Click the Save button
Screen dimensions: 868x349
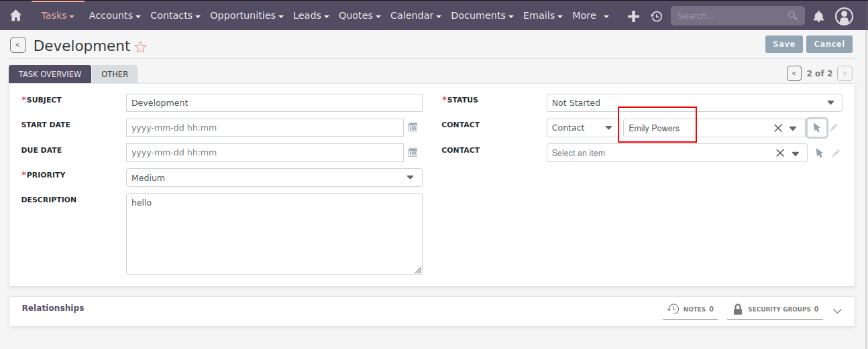pos(783,44)
